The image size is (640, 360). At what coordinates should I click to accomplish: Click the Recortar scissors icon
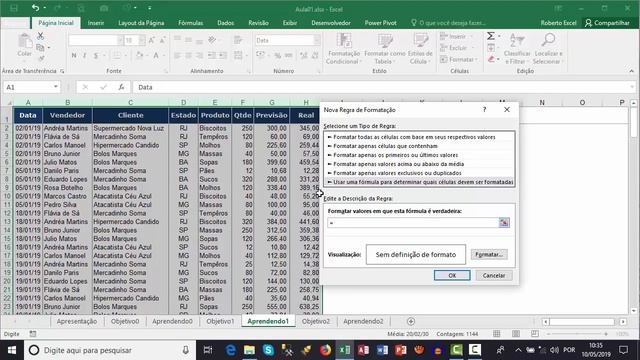pos(40,36)
